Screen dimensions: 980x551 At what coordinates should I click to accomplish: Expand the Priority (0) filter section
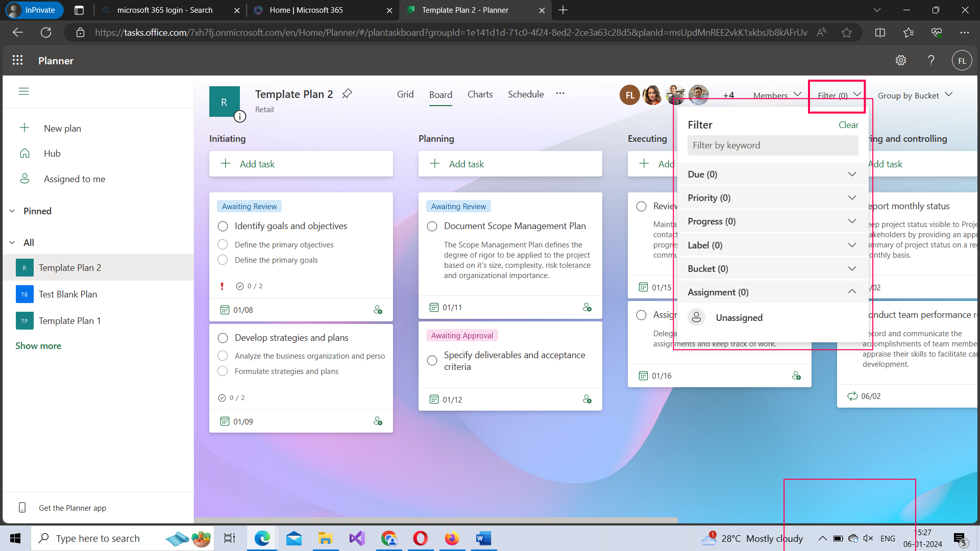point(772,198)
